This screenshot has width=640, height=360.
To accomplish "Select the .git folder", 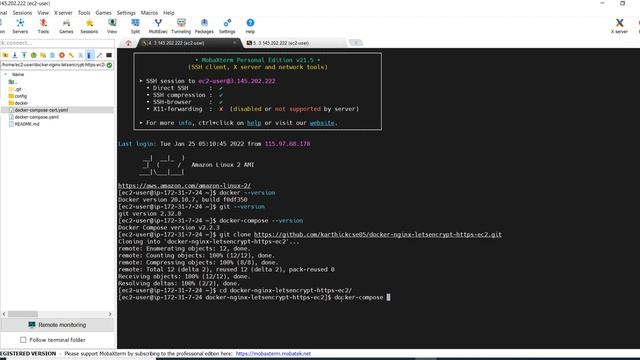I will [x=15, y=89].
